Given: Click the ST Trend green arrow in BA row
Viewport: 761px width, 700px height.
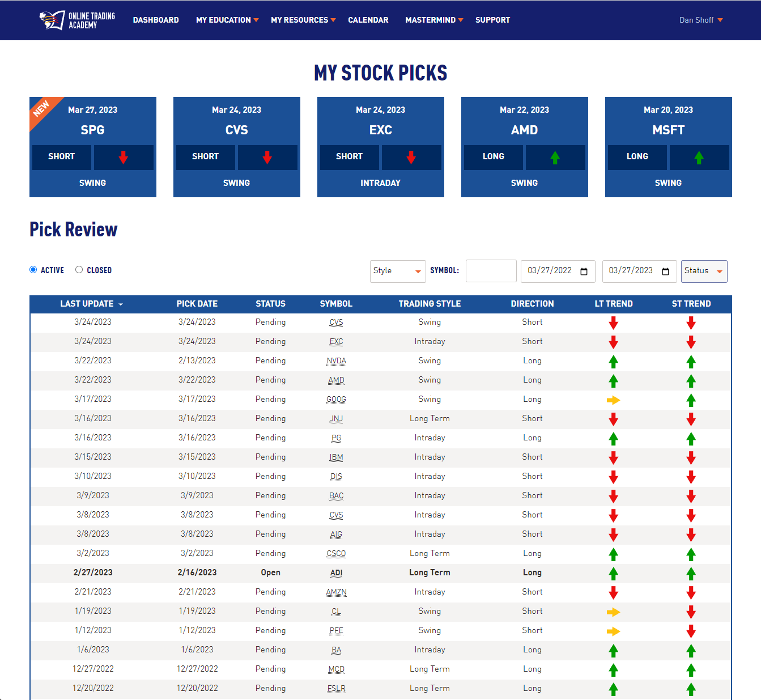Looking at the screenshot, I should coord(691,651).
